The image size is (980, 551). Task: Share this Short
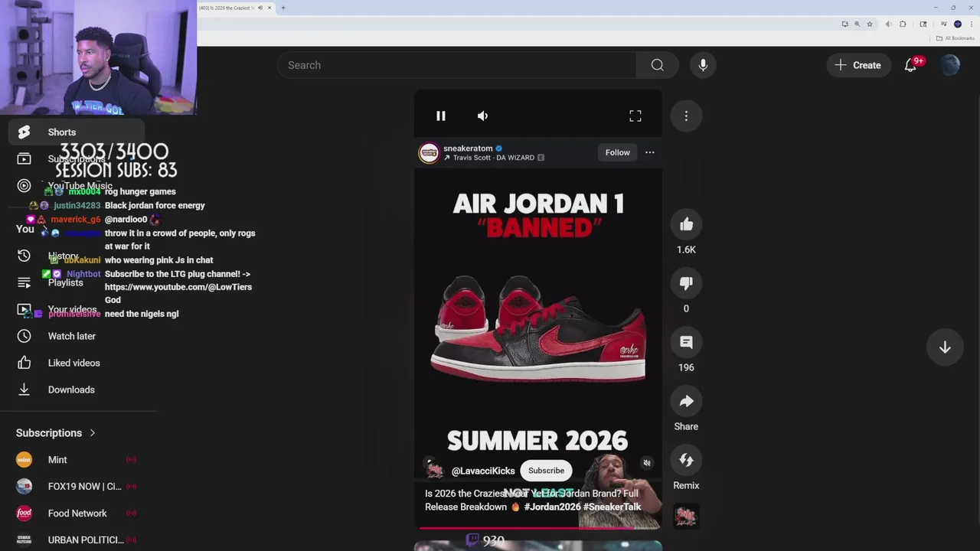(x=686, y=401)
